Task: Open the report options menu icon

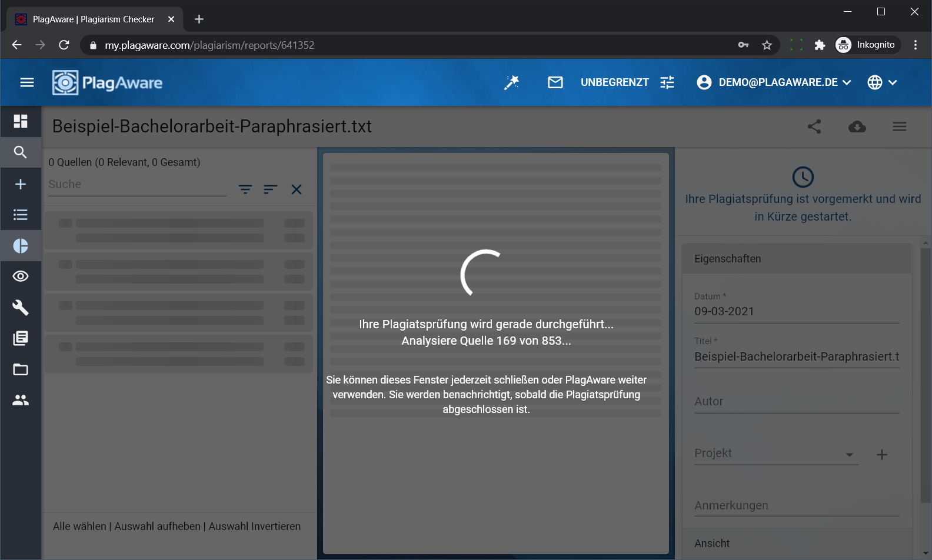Action: (900, 126)
